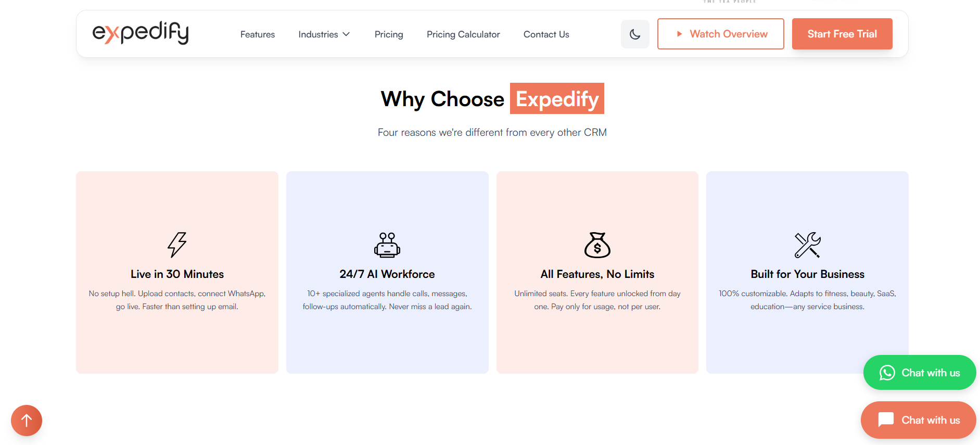Click the Built for Your Business heading

[807, 274]
